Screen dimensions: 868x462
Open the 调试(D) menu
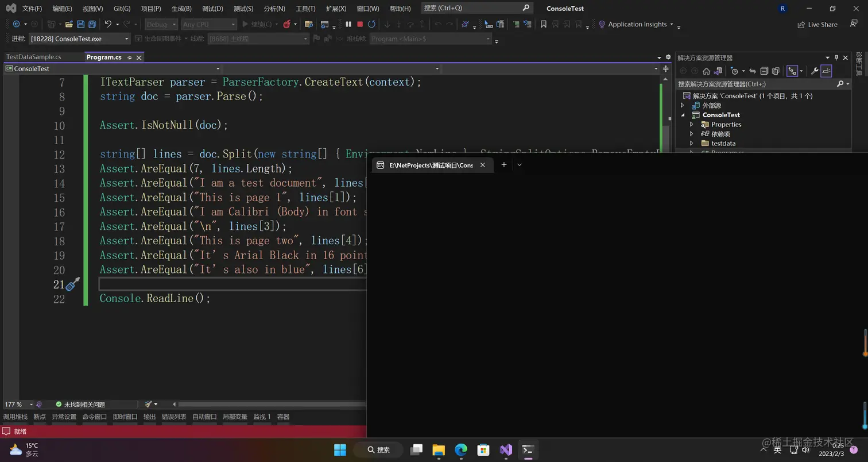pos(212,9)
